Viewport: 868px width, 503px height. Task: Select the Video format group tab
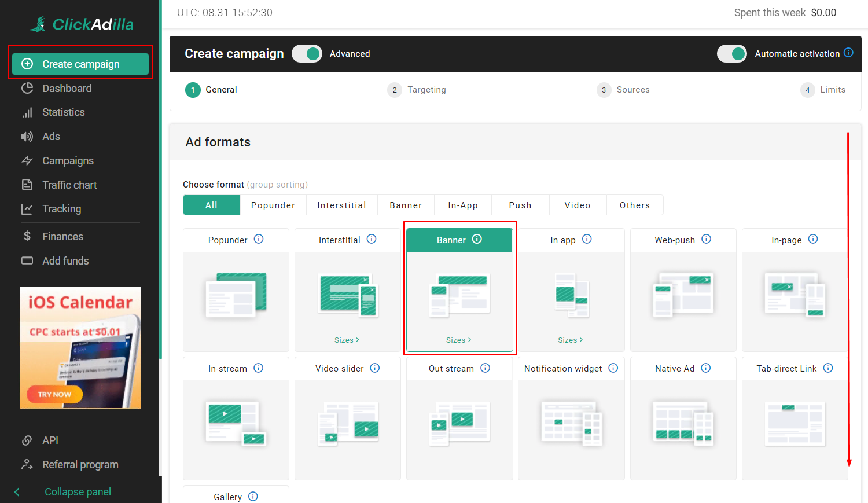(577, 205)
